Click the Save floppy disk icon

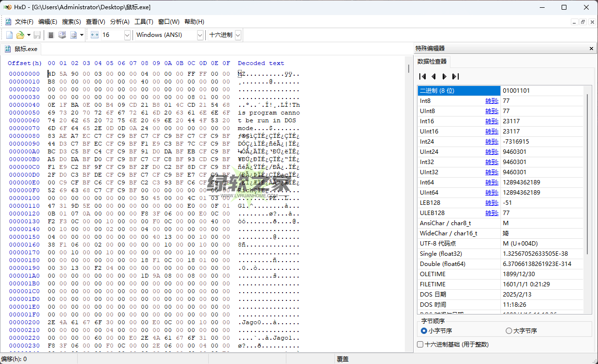coord(37,35)
